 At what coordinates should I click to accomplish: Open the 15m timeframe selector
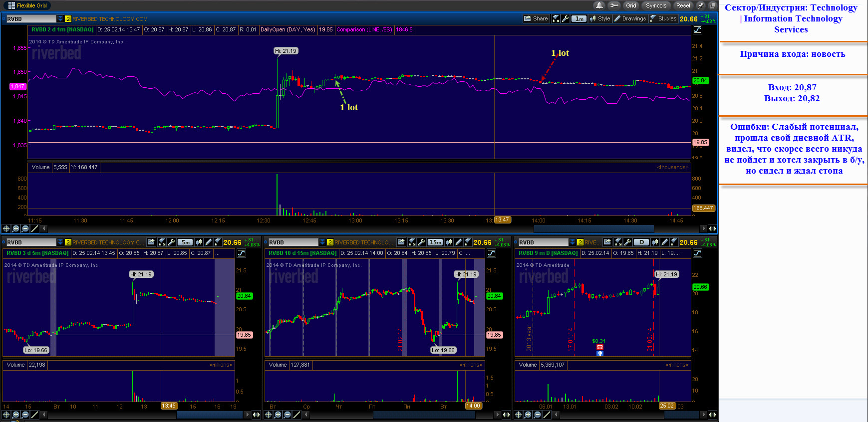click(435, 242)
